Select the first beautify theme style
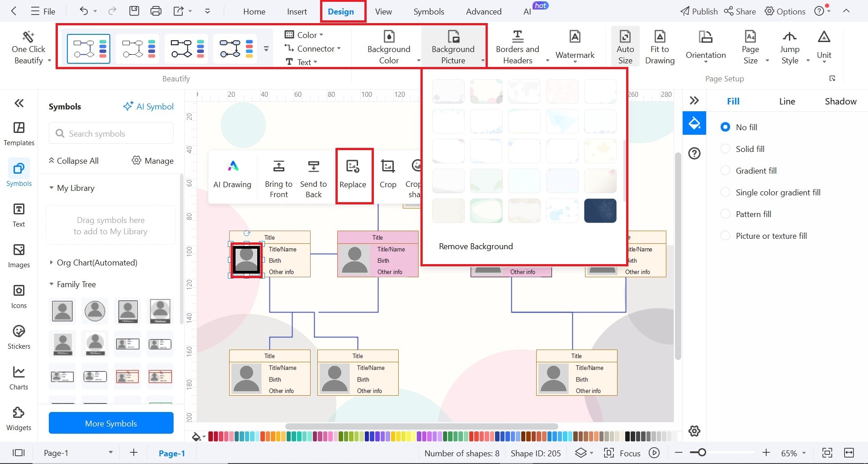Viewport: 868px width, 464px height. [x=89, y=48]
